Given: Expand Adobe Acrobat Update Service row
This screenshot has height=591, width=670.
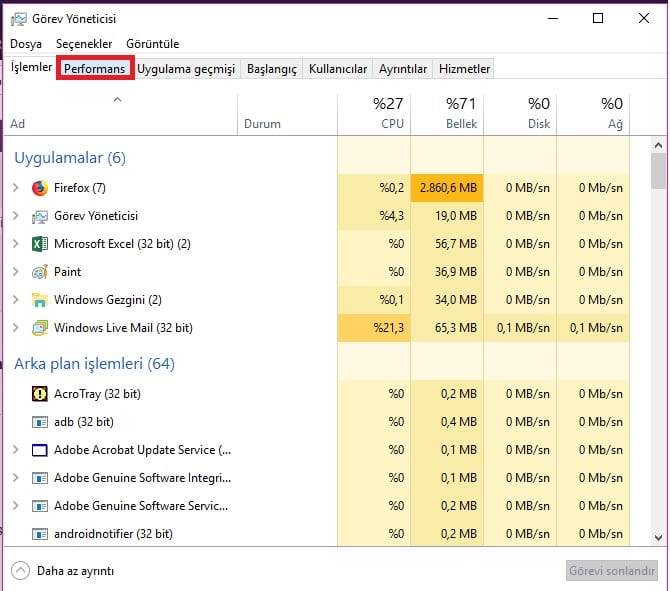Looking at the screenshot, I should [x=16, y=450].
